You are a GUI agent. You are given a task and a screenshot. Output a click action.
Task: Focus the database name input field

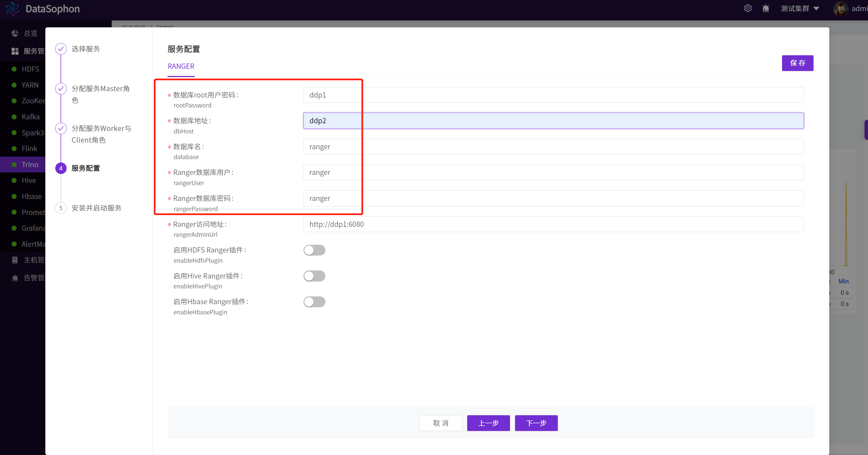[x=553, y=146]
